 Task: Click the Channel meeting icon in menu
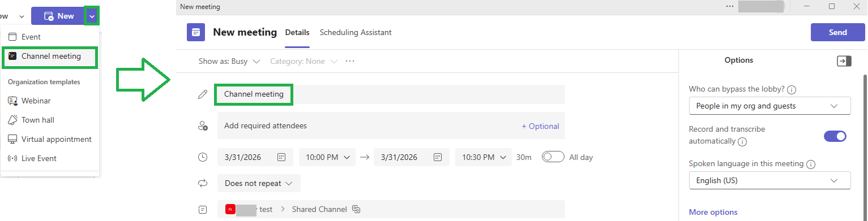12,57
